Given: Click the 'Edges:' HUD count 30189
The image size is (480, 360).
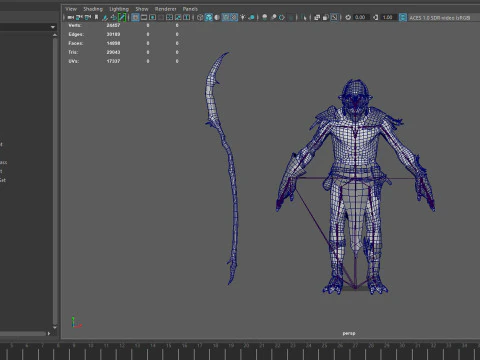Looking at the screenshot, I should pos(113,34).
